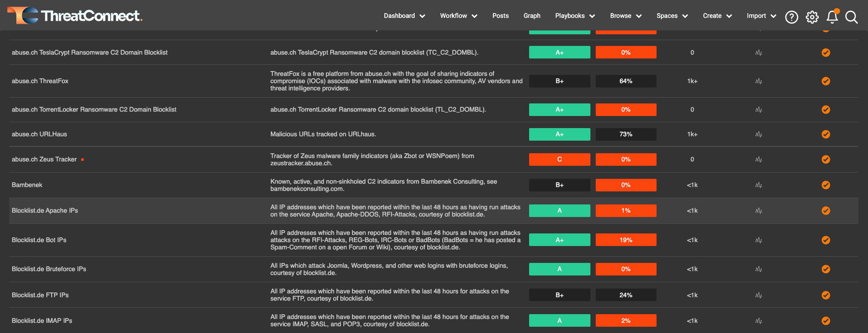The image size is (868, 333).
Task: Open chart icon for Blocklist.de Bruteforce IPs row
Action: [759, 269]
